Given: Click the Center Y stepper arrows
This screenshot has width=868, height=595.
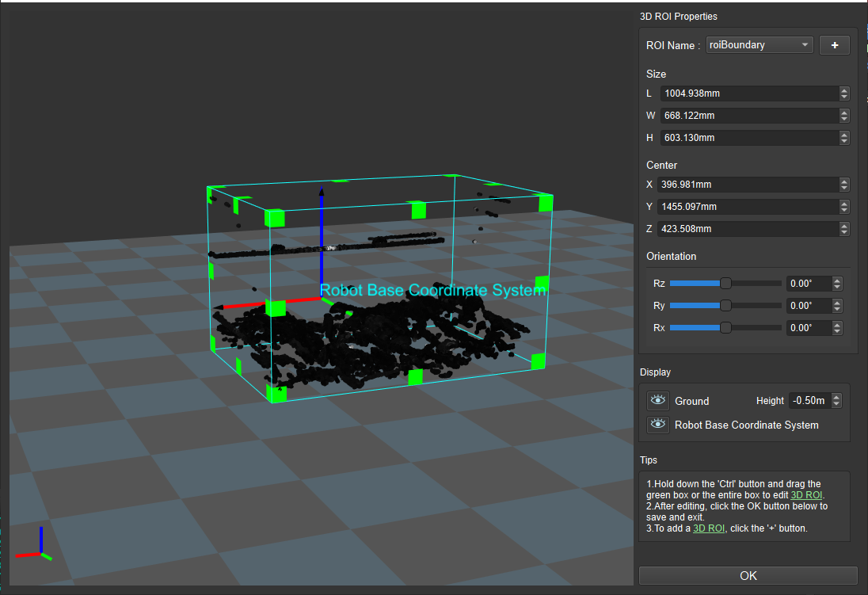Looking at the screenshot, I should 844,207.
